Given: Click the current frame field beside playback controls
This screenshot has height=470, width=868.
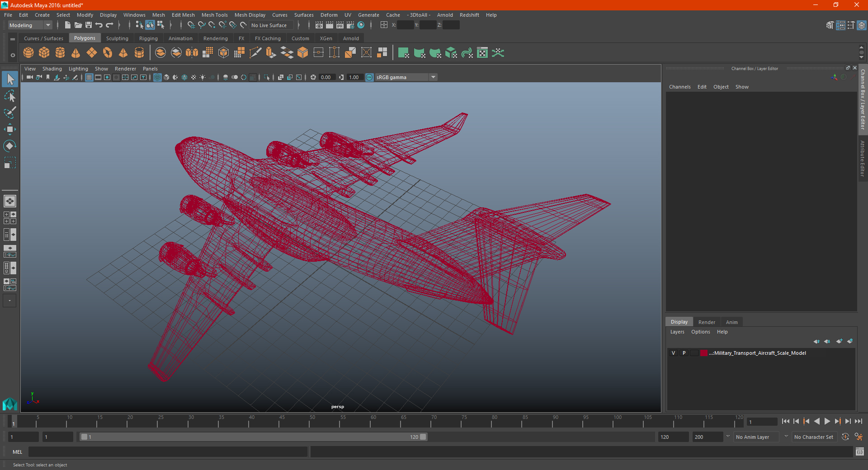Looking at the screenshot, I should (x=762, y=422).
